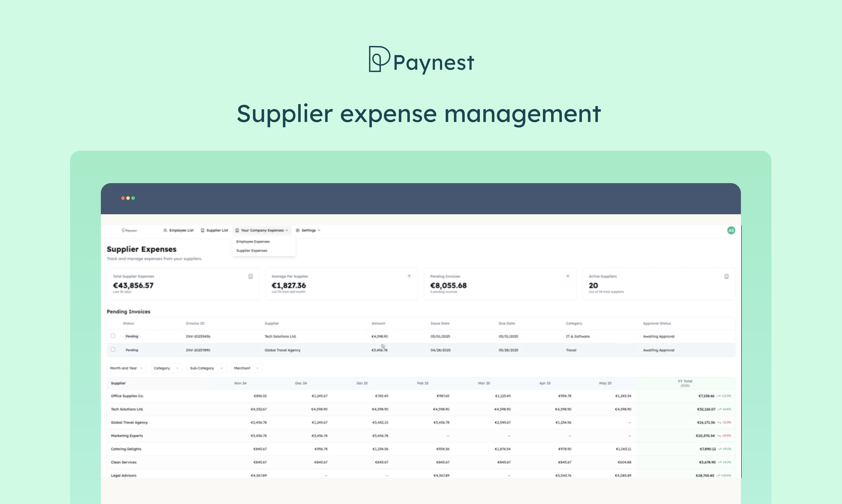Click the Active Suppliers card icon
Image resolution: width=842 pixels, height=504 pixels.
pyautogui.click(x=726, y=277)
